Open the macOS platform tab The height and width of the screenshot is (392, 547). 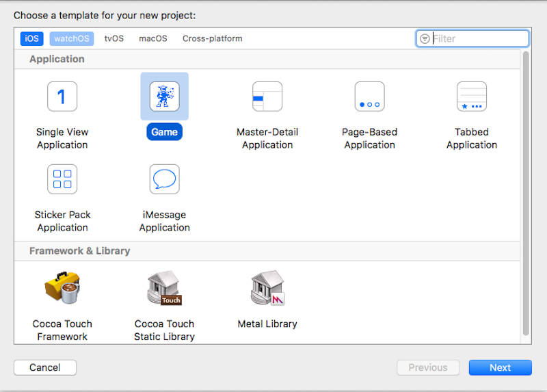[x=152, y=38]
